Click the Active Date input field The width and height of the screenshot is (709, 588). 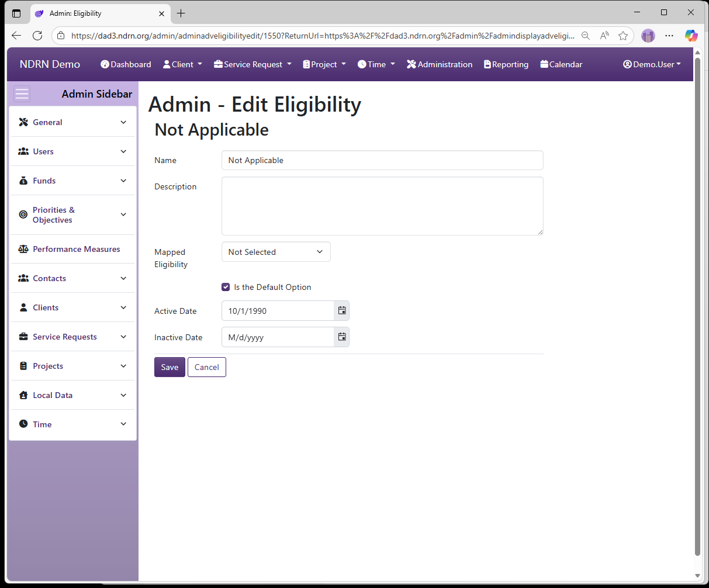click(278, 311)
